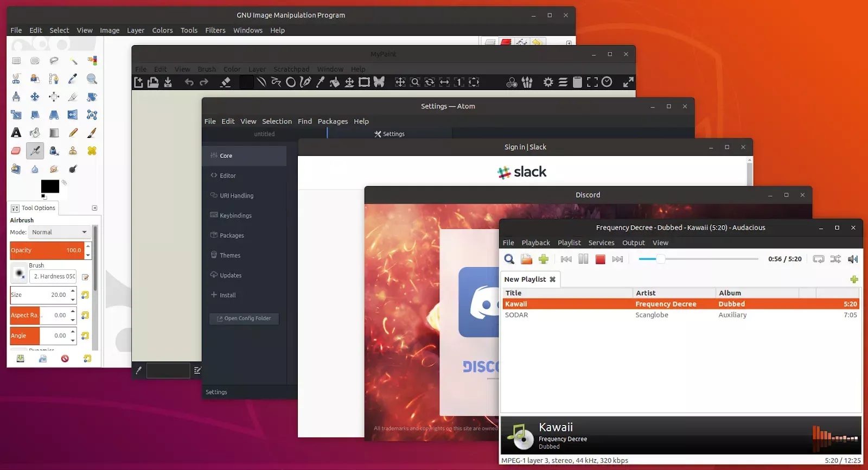868x470 pixels.
Task: Open the Packages menu in Atom
Action: pyautogui.click(x=333, y=121)
